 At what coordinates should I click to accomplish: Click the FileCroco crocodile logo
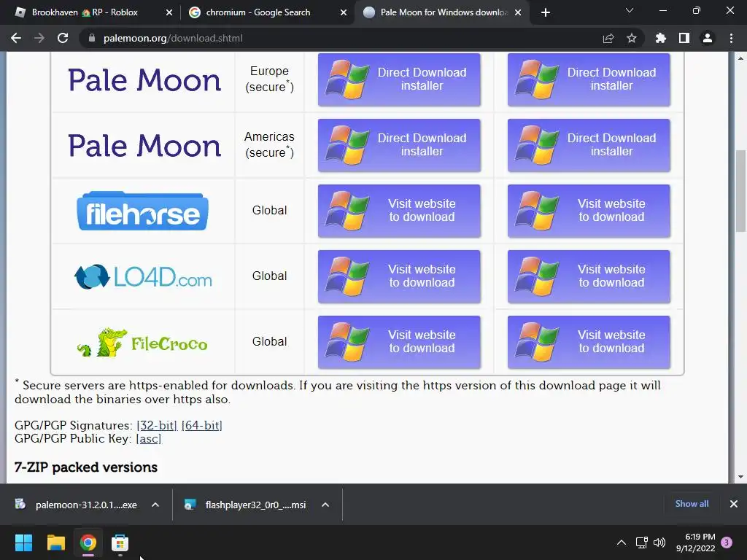(x=142, y=342)
